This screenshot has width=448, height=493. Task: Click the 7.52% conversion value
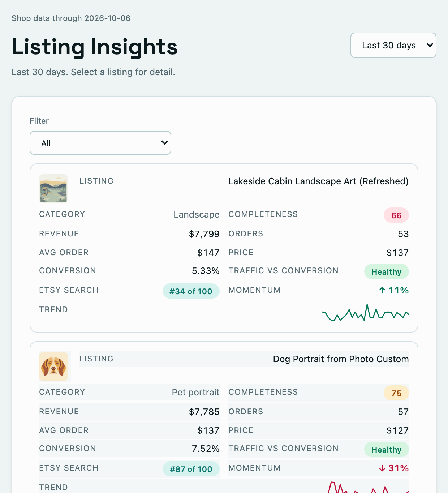click(206, 449)
